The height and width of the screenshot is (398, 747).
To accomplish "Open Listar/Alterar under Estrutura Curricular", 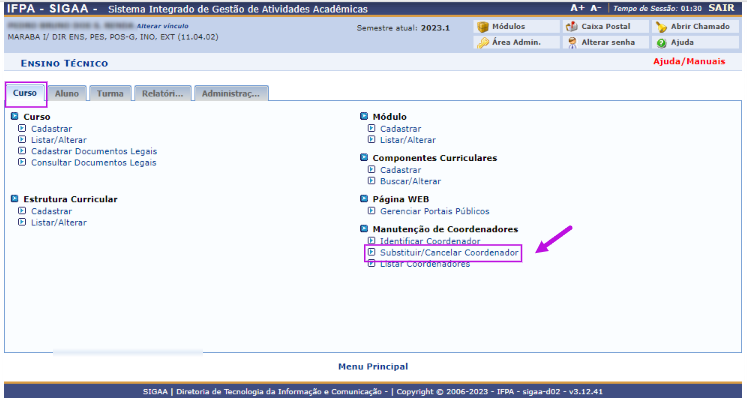I will (59, 223).
